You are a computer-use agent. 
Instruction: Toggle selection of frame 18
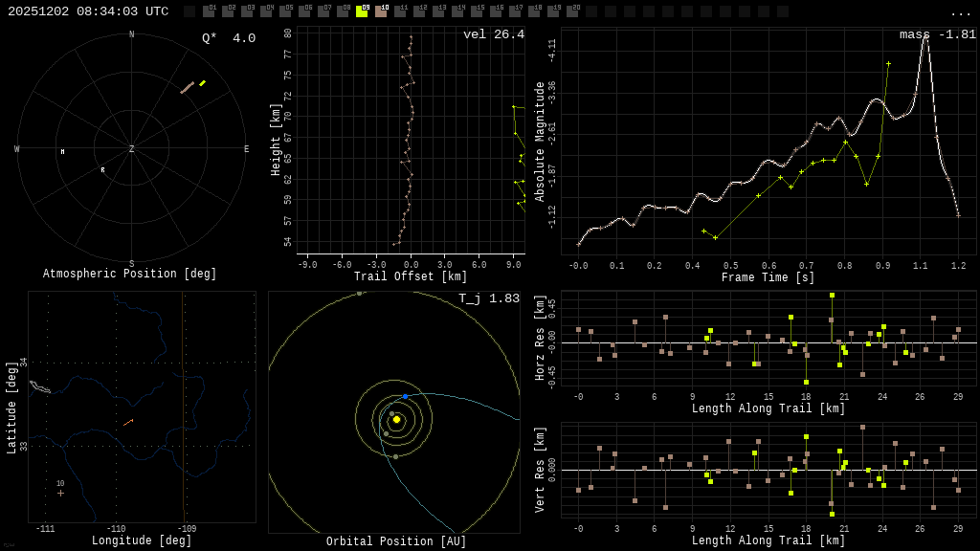tap(534, 12)
